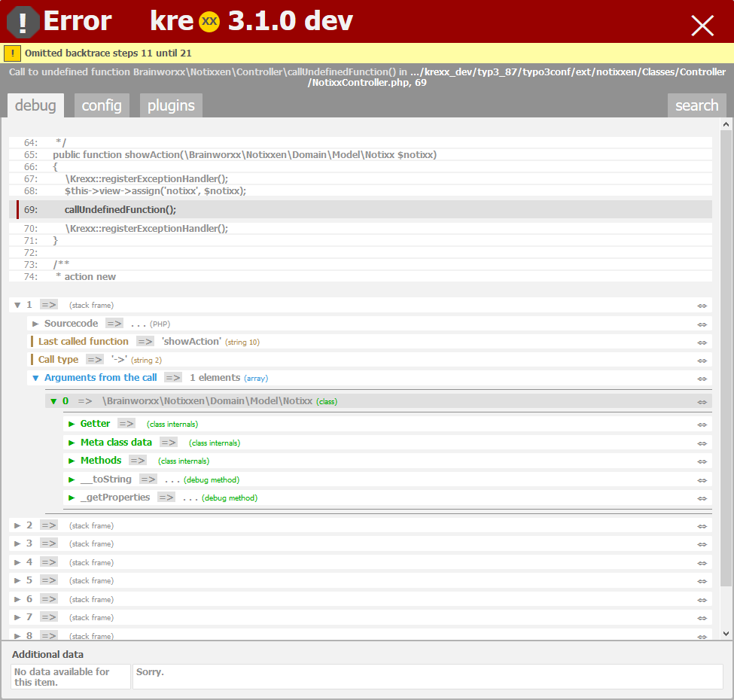This screenshot has height=700, width=734.
Task: Click the arrows icon on stack frame 3 row
Action: (702, 545)
